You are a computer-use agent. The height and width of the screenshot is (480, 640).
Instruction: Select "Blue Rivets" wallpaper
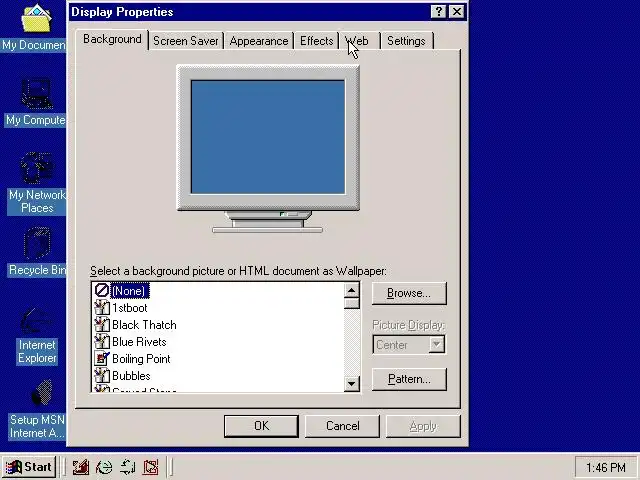139,342
